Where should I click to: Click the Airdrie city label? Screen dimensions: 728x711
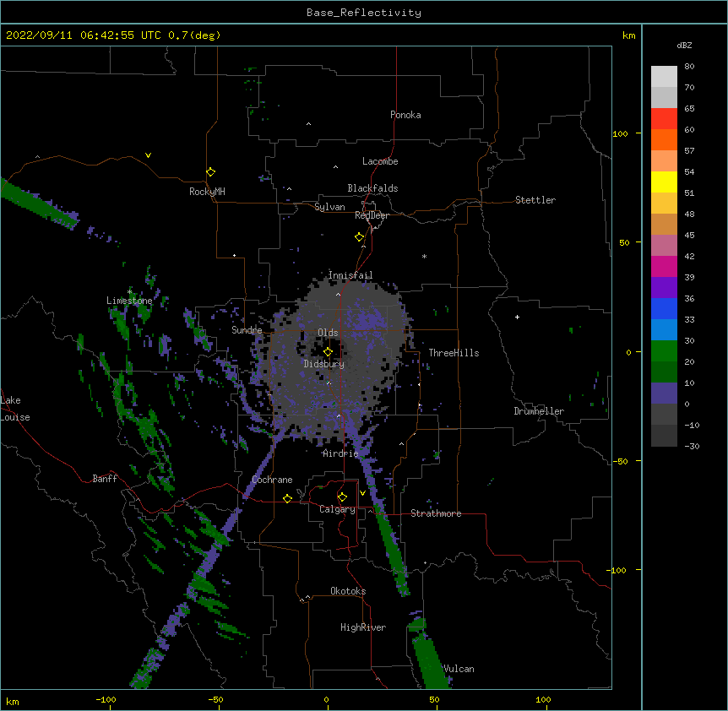[x=340, y=453]
